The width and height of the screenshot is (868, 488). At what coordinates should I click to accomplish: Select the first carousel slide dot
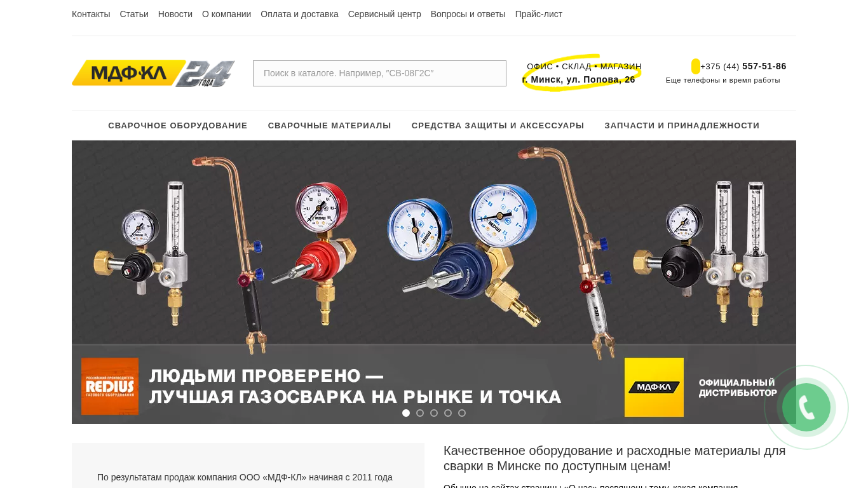406,413
